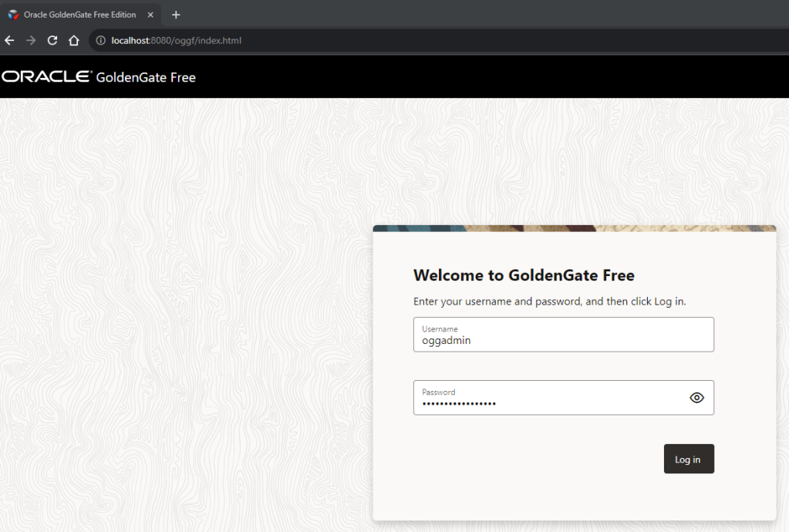
Task: Reload the current page
Action: click(52, 40)
